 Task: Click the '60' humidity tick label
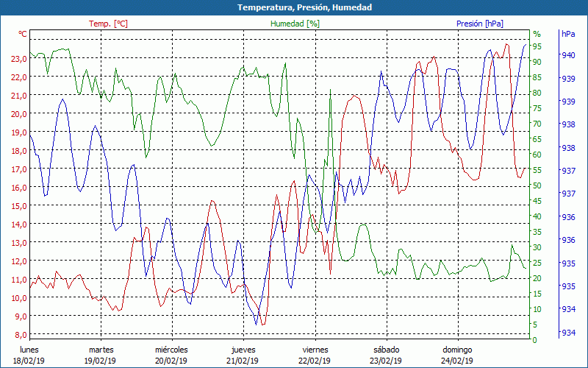click(x=537, y=155)
